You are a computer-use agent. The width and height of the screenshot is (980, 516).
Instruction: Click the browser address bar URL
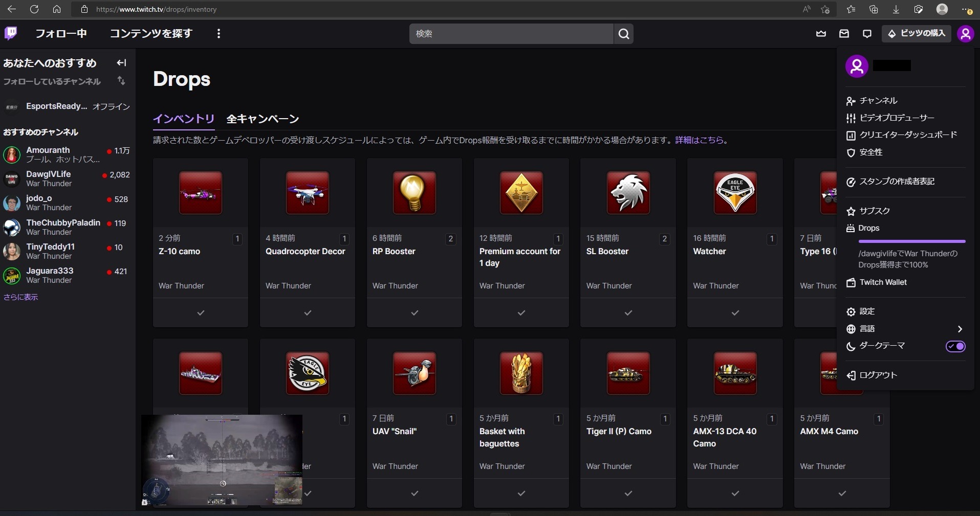[156, 9]
